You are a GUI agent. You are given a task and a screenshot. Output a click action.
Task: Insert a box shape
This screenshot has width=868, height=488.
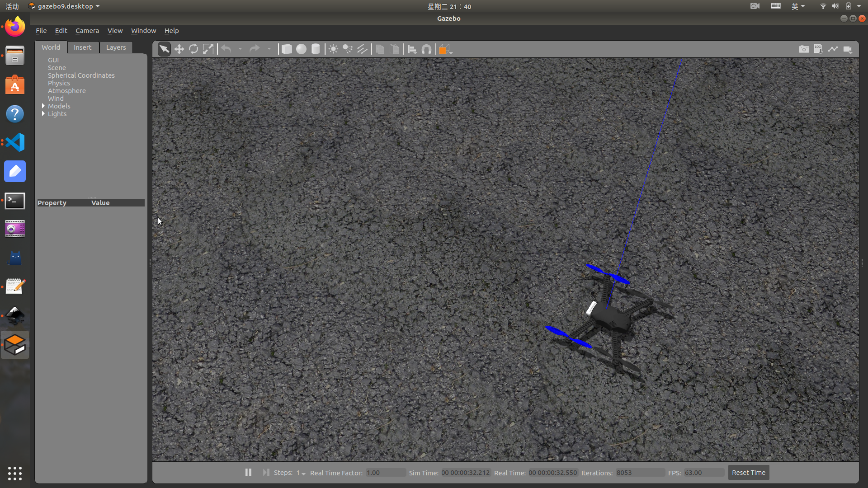(287, 49)
